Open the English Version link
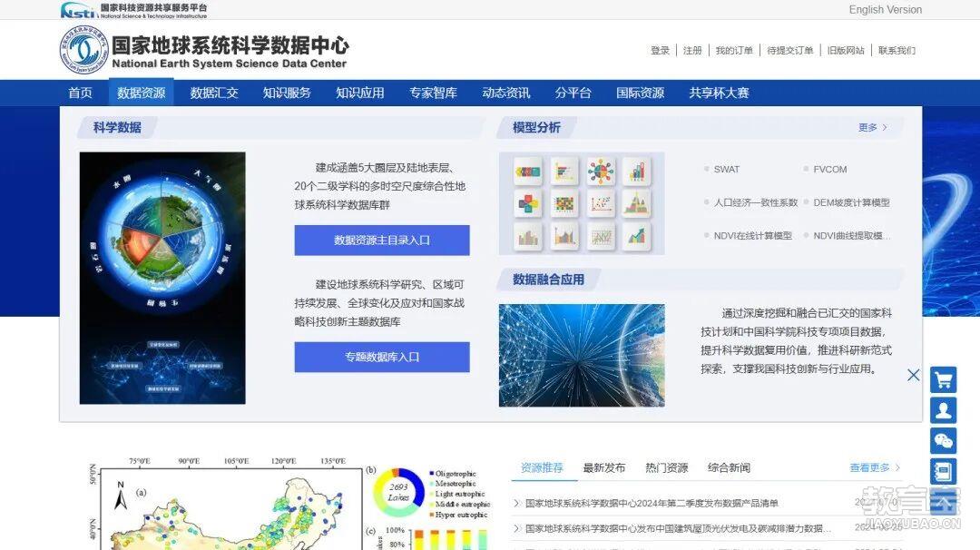 point(884,9)
